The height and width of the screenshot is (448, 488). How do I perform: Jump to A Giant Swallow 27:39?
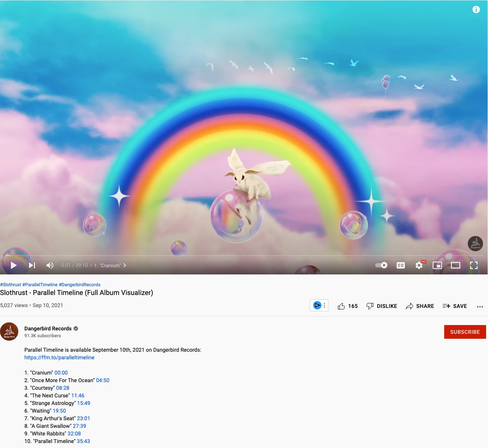[x=79, y=426]
